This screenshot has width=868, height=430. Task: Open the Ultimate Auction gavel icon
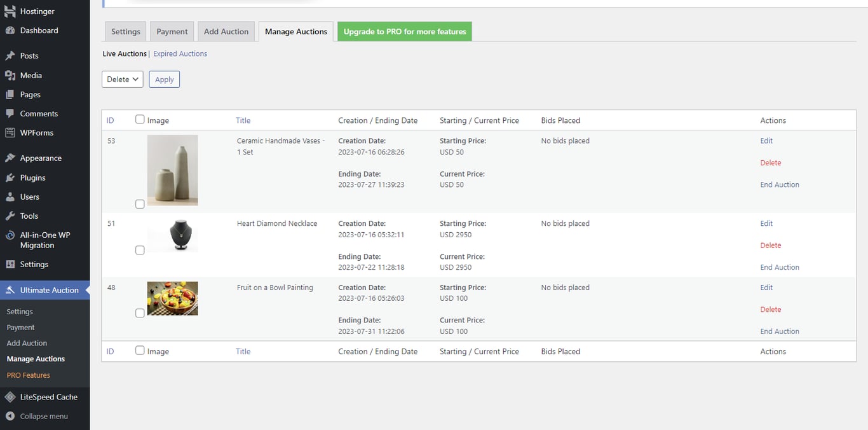click(9, 290)
